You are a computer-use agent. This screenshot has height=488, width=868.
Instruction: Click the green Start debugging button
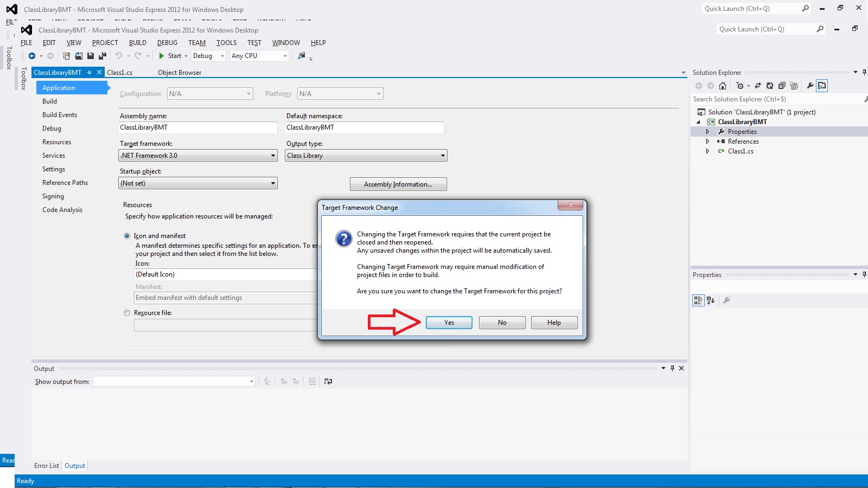click(x=162, y=56)
